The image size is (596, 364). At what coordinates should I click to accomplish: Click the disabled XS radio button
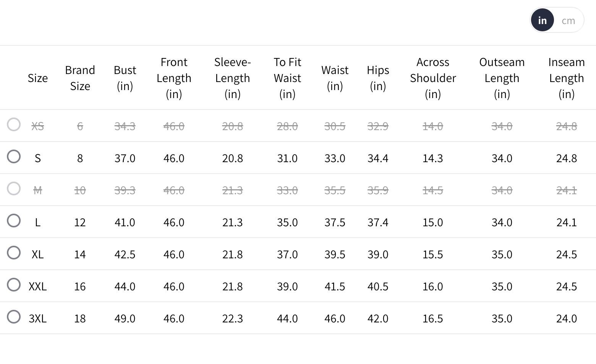pyautogui.click(x=14, y=124)
